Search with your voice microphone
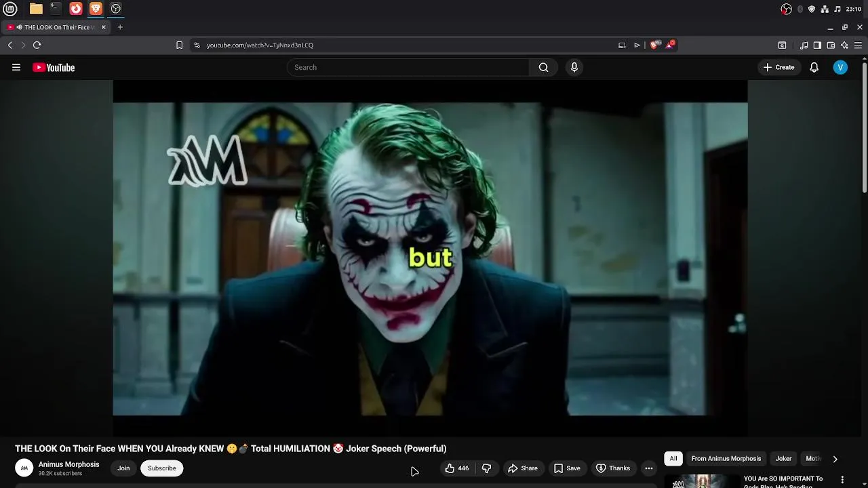868x488 pixels. (574, 67)
